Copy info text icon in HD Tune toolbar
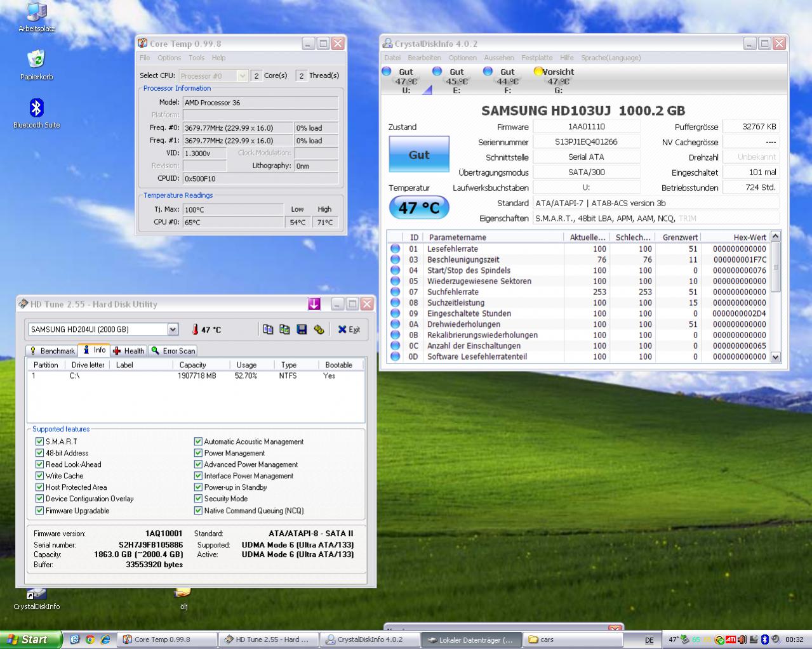The height and width of the screenshot is (649, 812). click(x=268, y=329)
